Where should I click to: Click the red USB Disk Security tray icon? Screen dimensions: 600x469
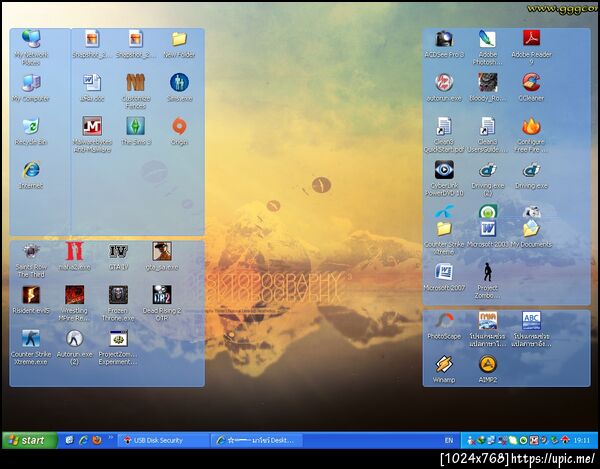pos(565,441)
